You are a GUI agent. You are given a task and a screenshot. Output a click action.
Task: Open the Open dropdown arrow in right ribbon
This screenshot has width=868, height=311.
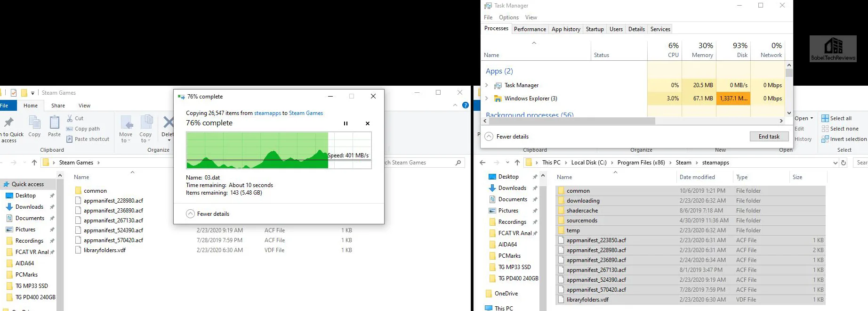[812, 118]
